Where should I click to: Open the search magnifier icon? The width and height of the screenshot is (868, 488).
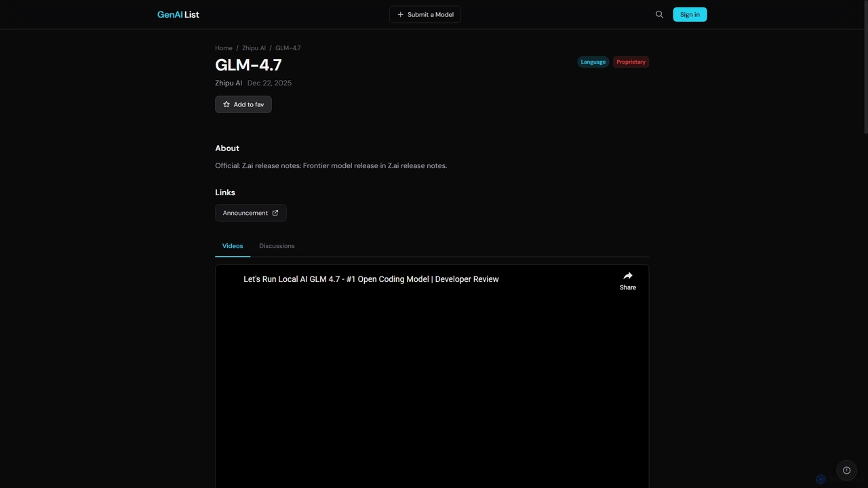pos(659,14)
